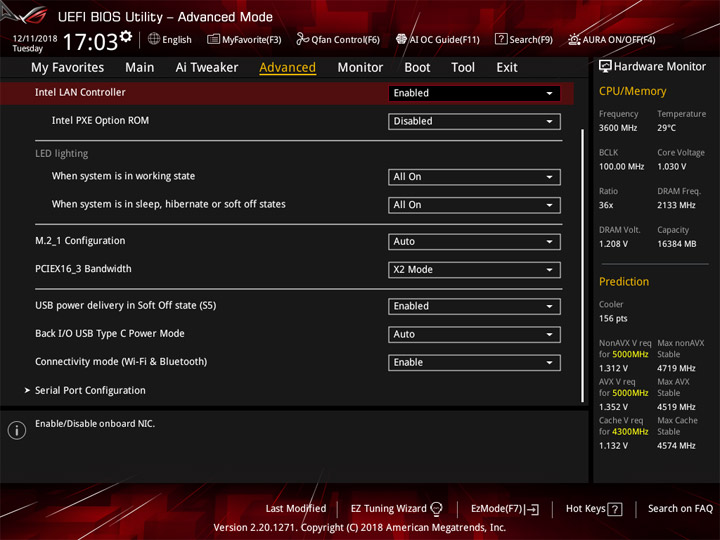
Task: Click 4574 MHz max cache value
Action: (676, 445)
